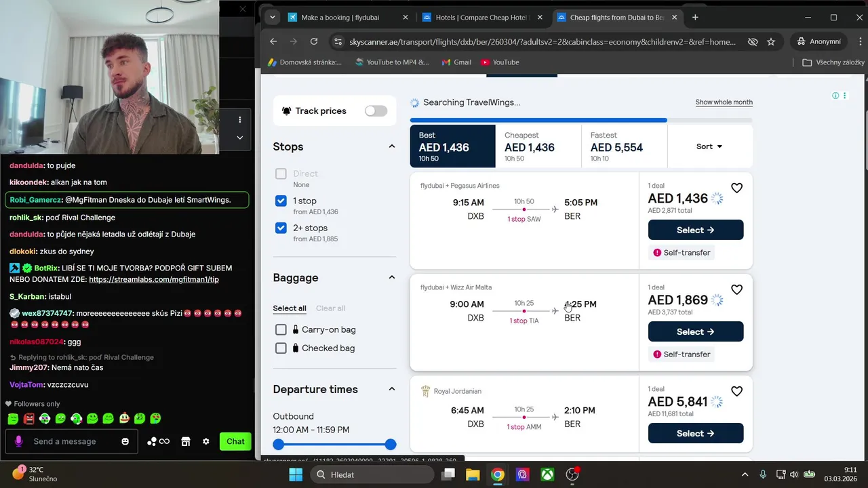The height and width of the screenshot is (488, 868).
Task: Open the streamlabs tip link in chat
Action: click(x=154, y=279)
